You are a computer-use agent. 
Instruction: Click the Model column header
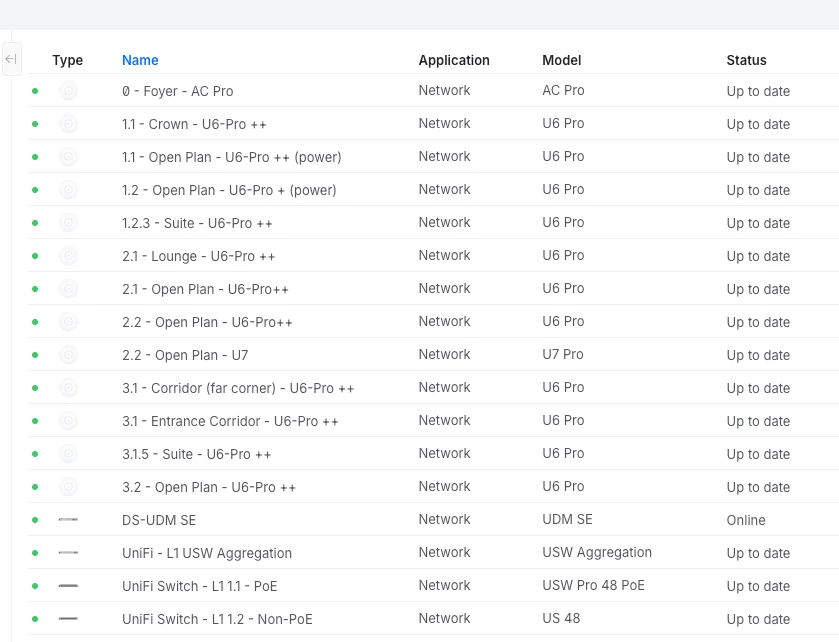point(561,60)
